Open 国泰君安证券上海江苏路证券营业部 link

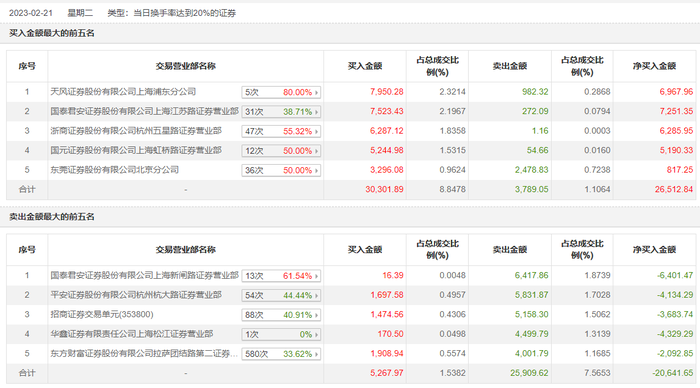point(144,111)
